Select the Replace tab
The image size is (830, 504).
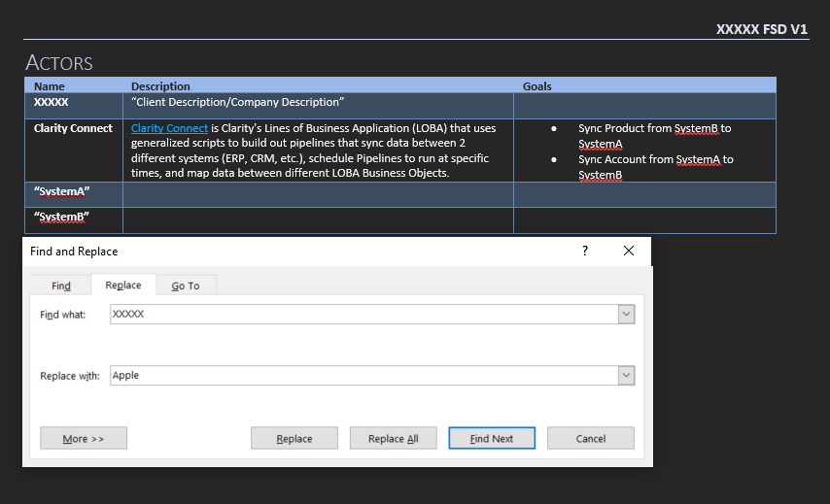(x=123, y=285)
